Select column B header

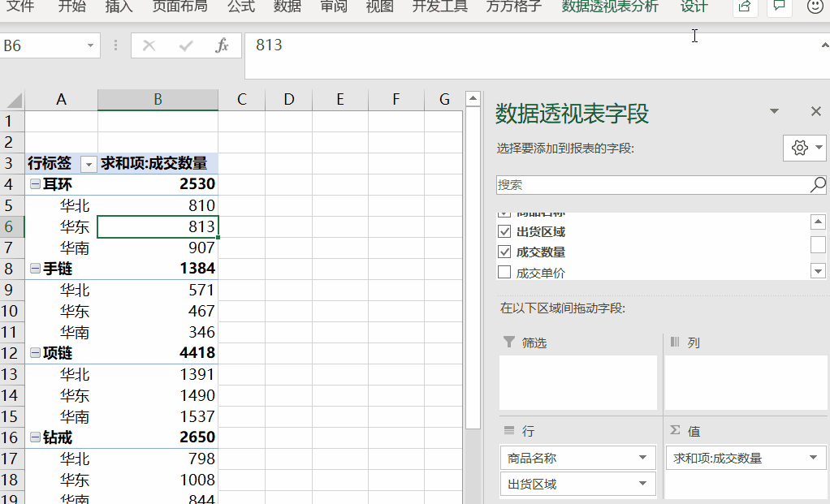point(158,100)
